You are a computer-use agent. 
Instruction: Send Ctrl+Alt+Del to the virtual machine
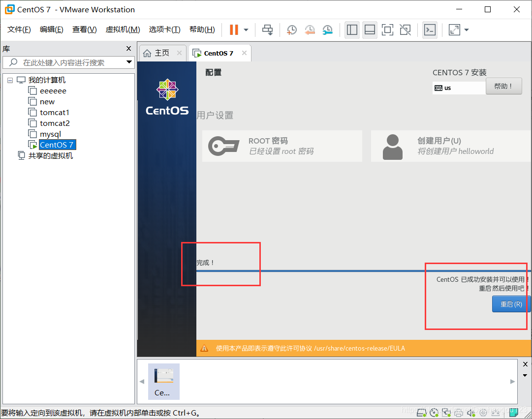[268, 30]
